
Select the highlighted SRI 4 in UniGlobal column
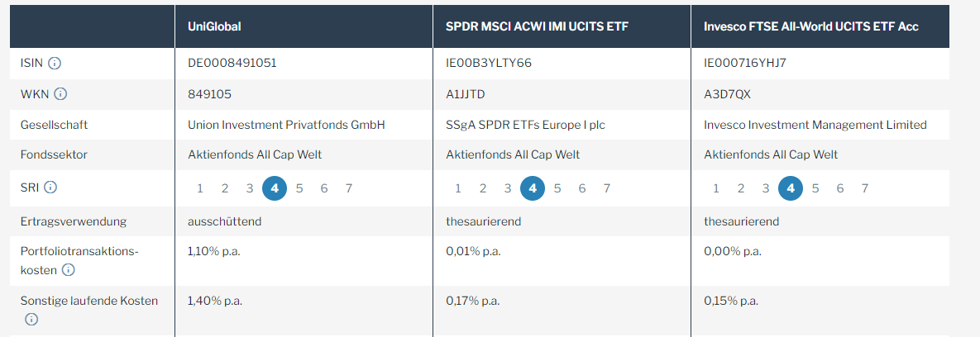[275, 188]
